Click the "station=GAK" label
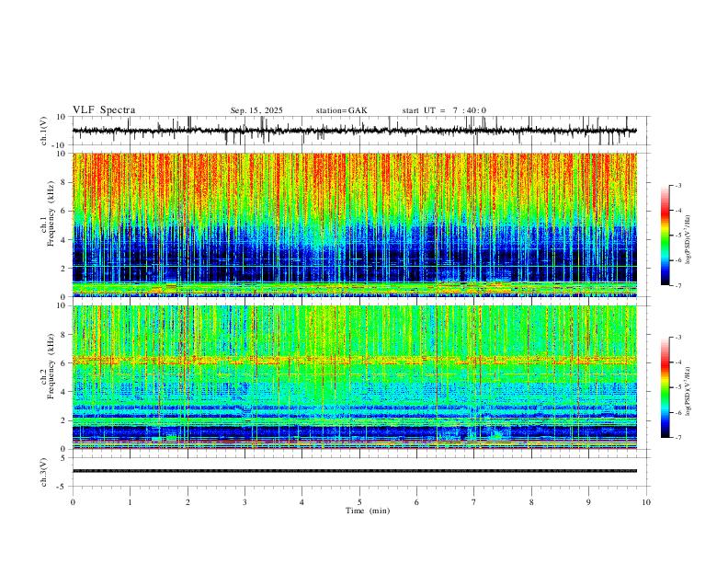728x563 pixels. [x=341, y=110]
